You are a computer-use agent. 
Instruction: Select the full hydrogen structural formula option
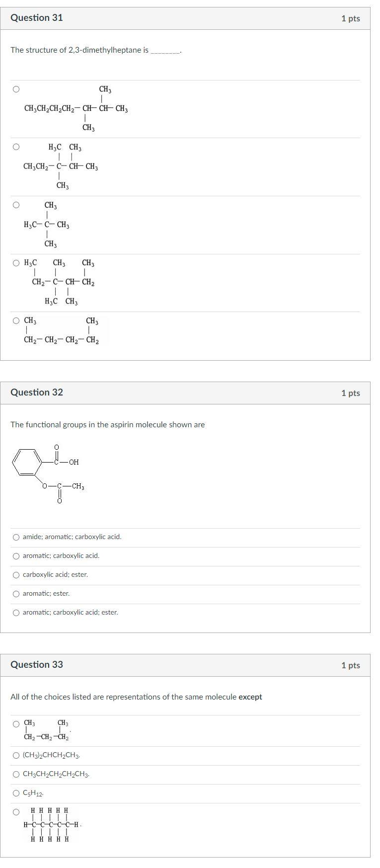coord(15,811)
